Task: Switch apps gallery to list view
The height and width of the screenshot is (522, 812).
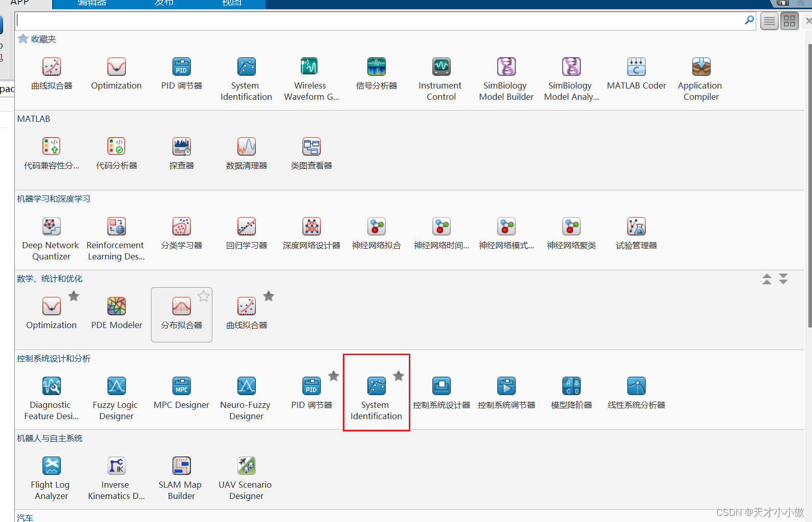Action: pyautogui.click(x=770, y=21)
